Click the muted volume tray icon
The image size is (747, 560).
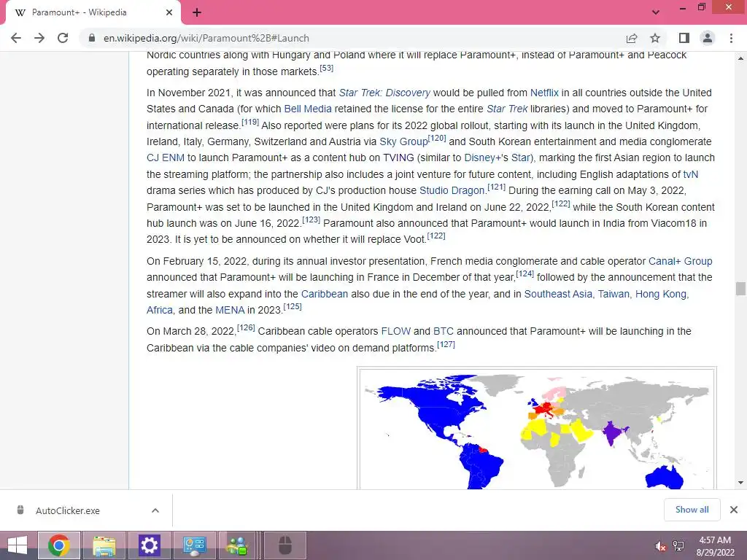660,546
